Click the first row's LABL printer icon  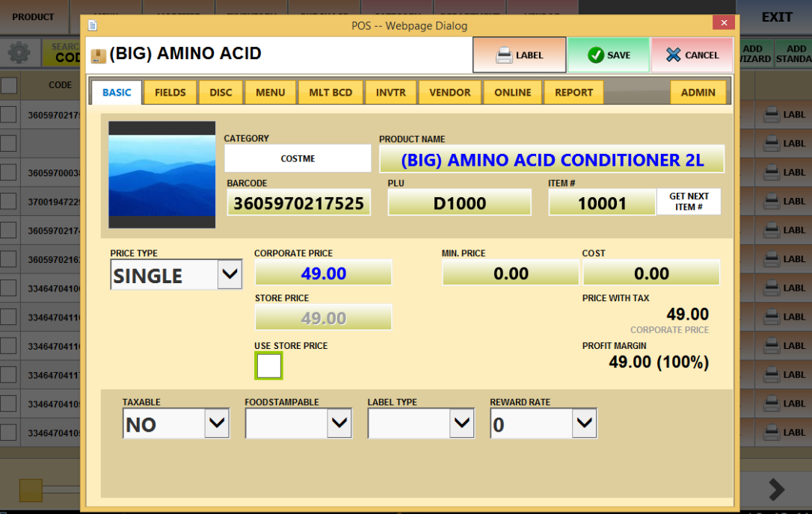click(771, 115)
